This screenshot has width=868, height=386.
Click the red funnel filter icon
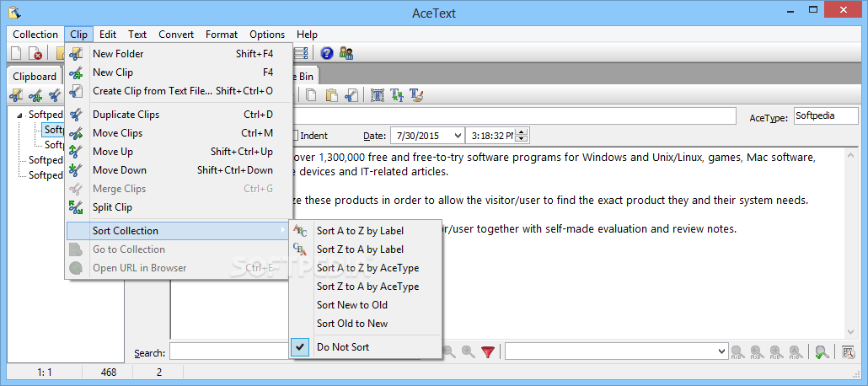coord(488,351)
